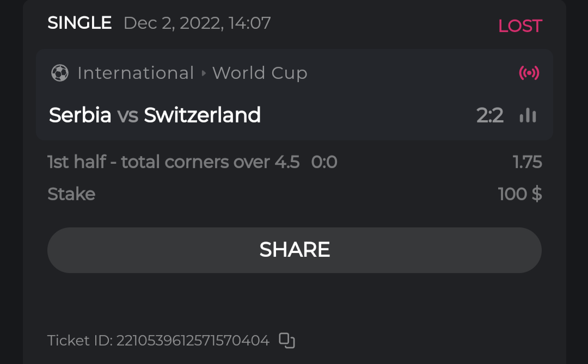588x364 pixels.
Task: Tap the pink live broadcast icon
Action: point(529,73)
